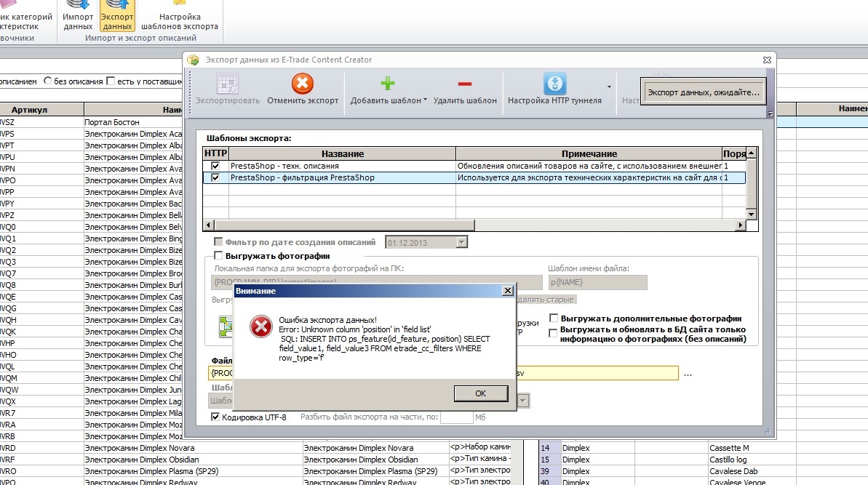Click the Артикул column header in main table

[x=29, y=110]
